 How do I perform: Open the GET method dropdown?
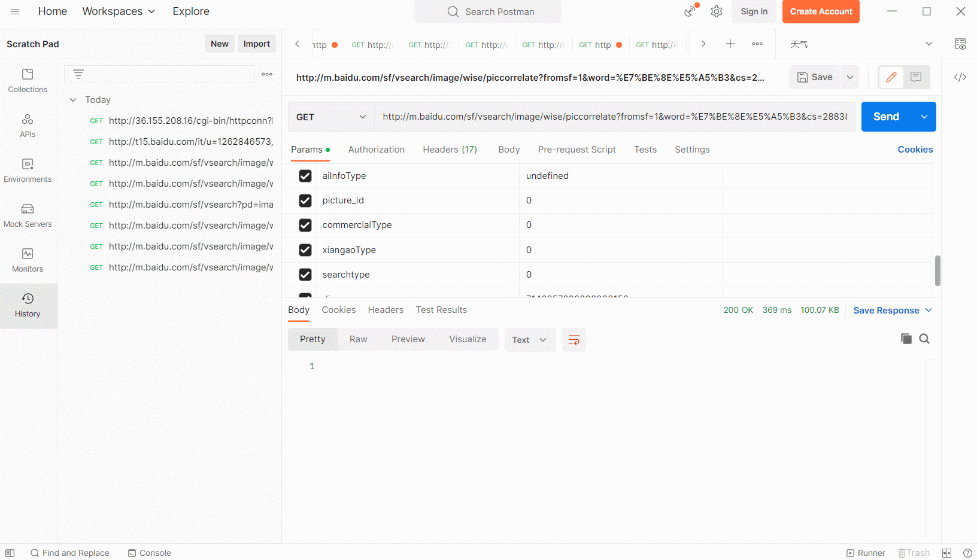coord(331,117)
